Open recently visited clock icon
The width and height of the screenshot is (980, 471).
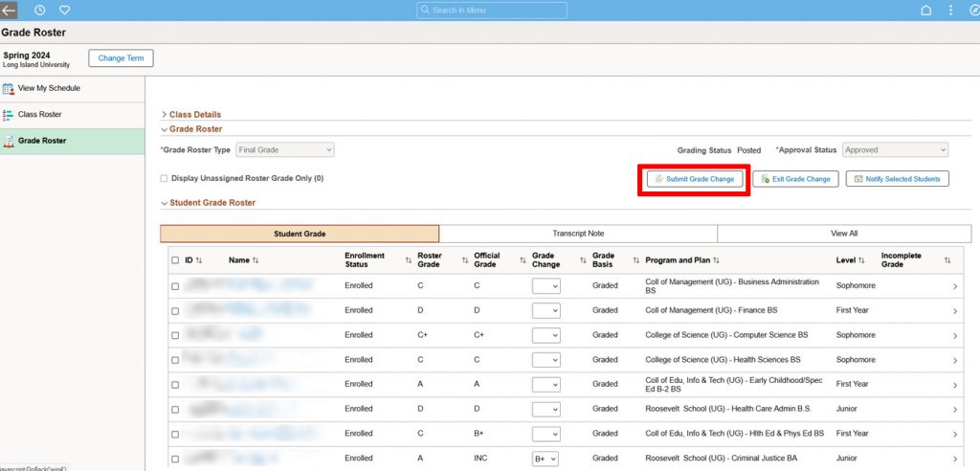coord(39,10)
